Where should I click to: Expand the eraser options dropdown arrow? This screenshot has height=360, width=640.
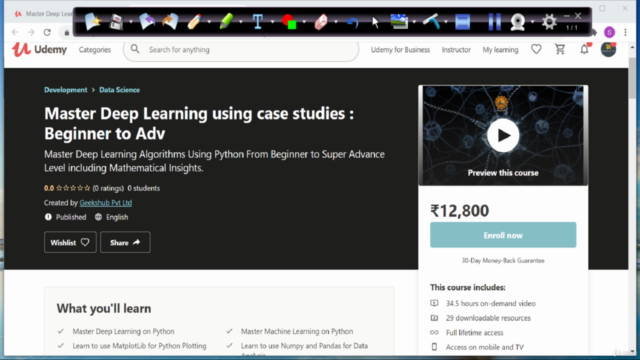pyautogui.click(x=336, y=22)
